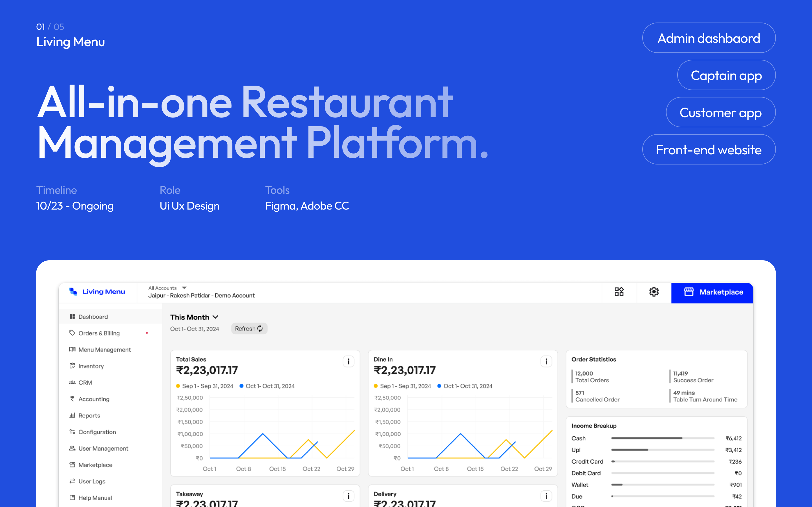Click the CRM sidebar icon
Viewport: 812px width, 507px height.
point(72,382)
